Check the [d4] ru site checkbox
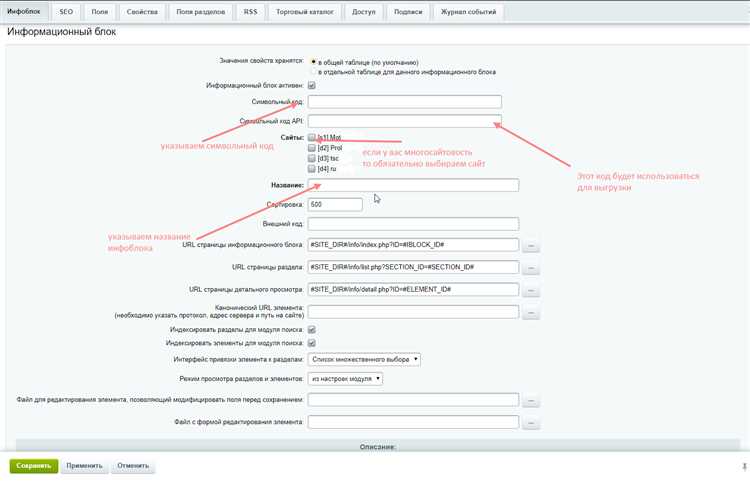This screenshot has height=481, width=750. click(x=311, y=169)
